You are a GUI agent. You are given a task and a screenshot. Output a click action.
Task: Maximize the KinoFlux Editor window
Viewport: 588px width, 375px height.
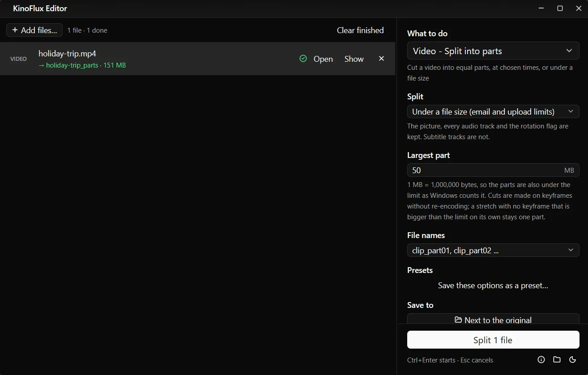pyautogui.click(x=560, y=9)
